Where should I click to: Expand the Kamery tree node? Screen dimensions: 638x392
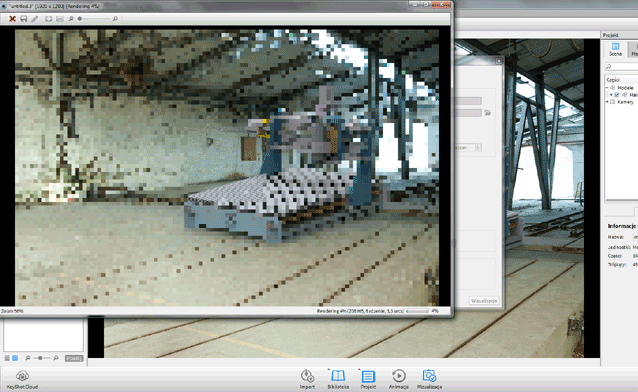click(607, 102)
